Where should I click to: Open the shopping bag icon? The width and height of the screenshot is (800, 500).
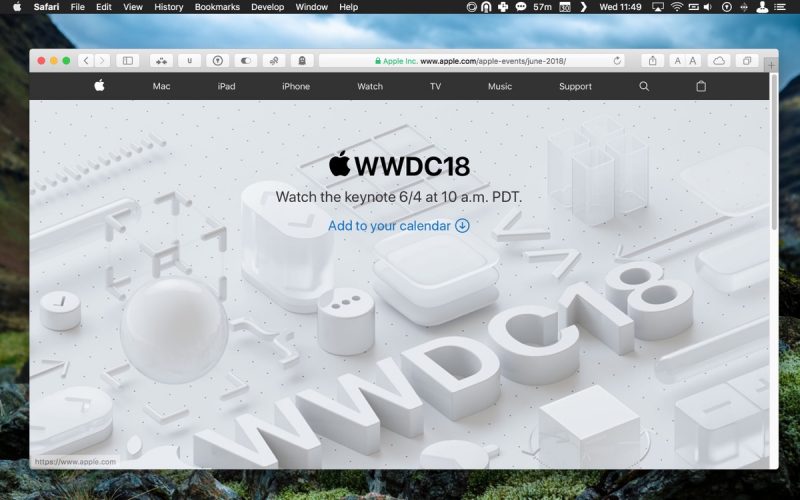click(701, 86)
